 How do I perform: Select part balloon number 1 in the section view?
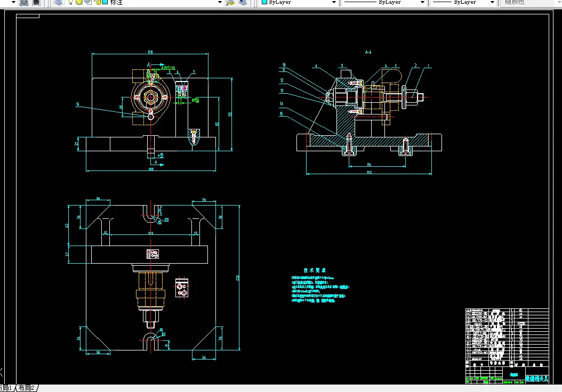pos(428,66)
